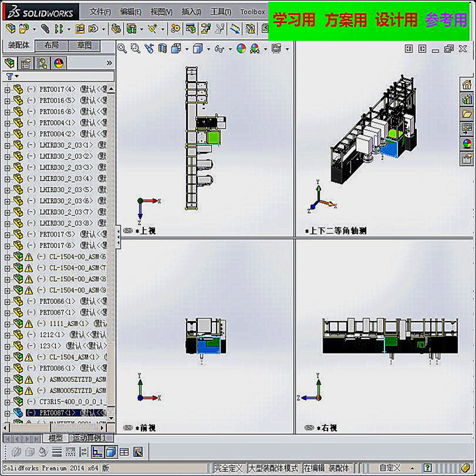The height and width of the screenshot is (476, 476).
Task: Switch to 草图 command tab
Action: click(x=84, y=46)
